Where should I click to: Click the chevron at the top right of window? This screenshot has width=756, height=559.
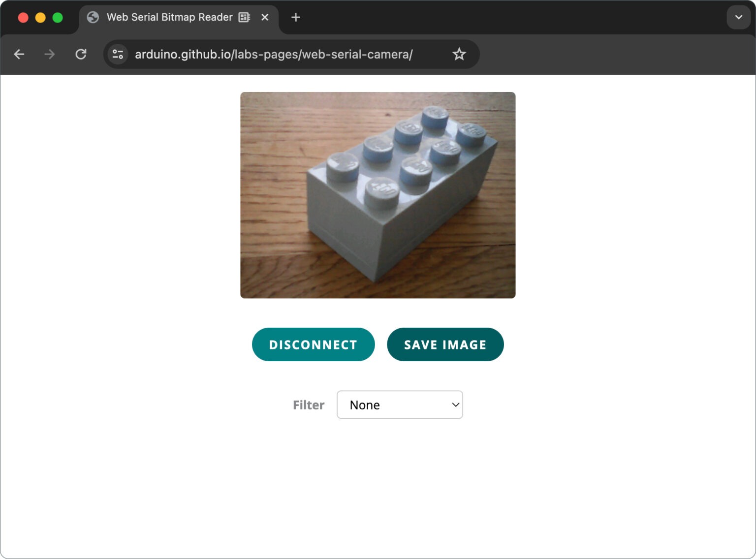738,17
